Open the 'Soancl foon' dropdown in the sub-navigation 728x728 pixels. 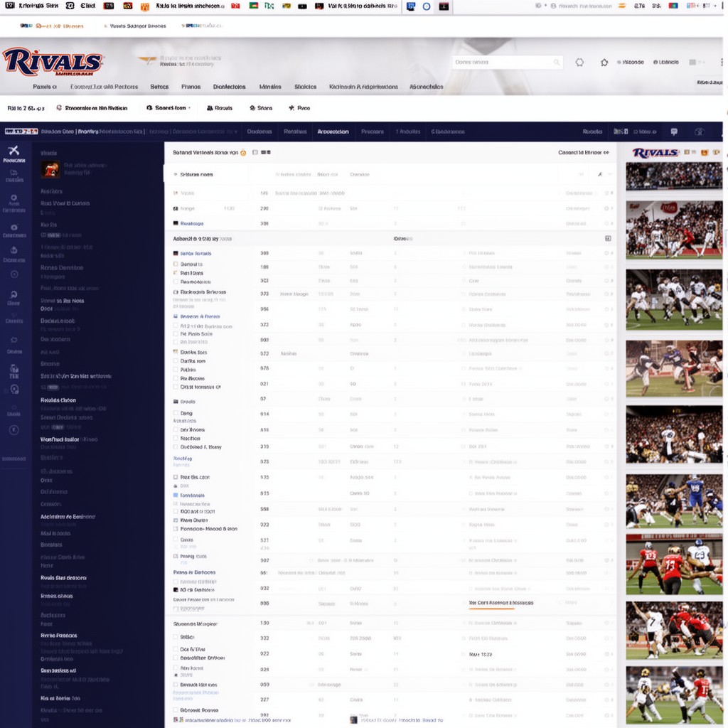tap(168, 108)
